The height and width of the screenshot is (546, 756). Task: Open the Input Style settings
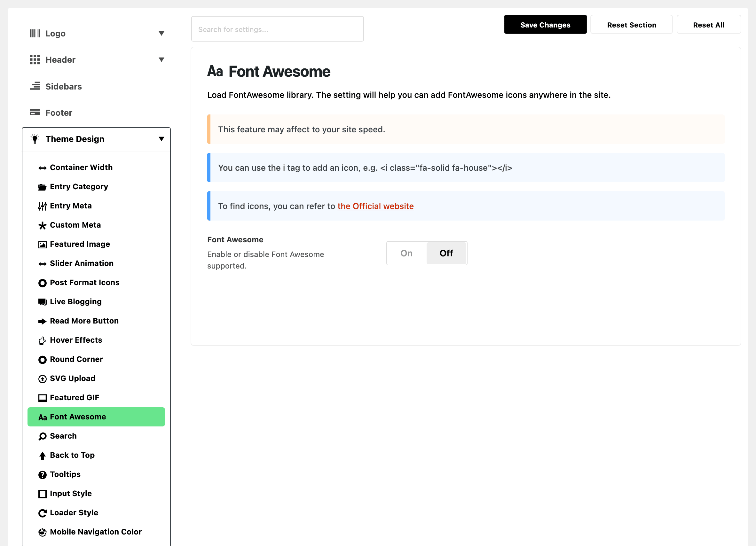click(96, 494)
